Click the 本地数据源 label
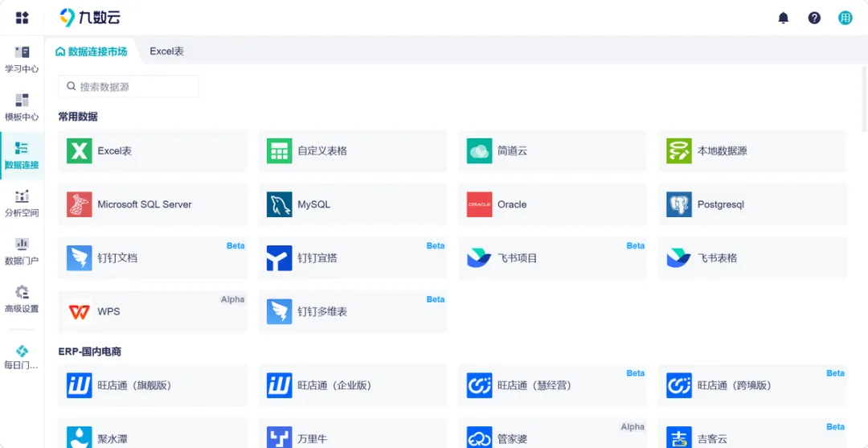This screenshot has width=868, height=448. [722, 150]
